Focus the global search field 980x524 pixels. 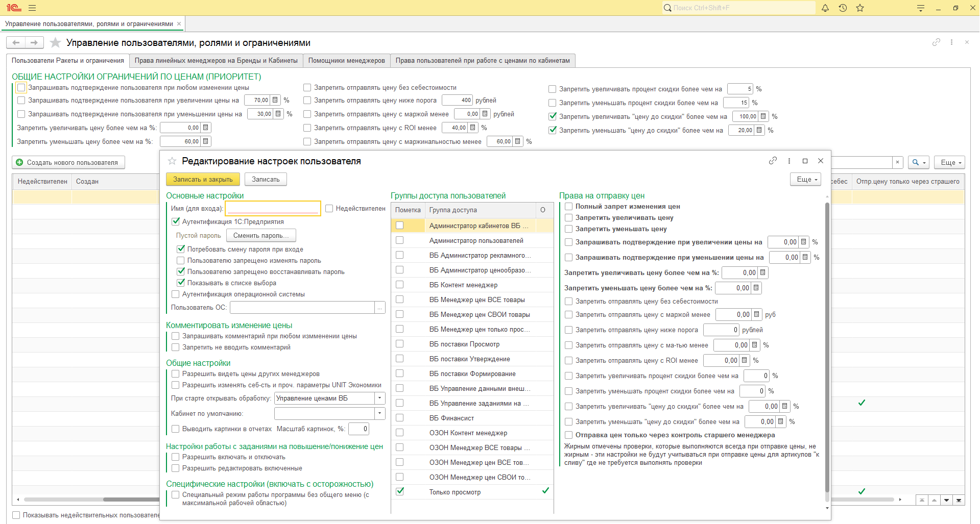[739, 8]
